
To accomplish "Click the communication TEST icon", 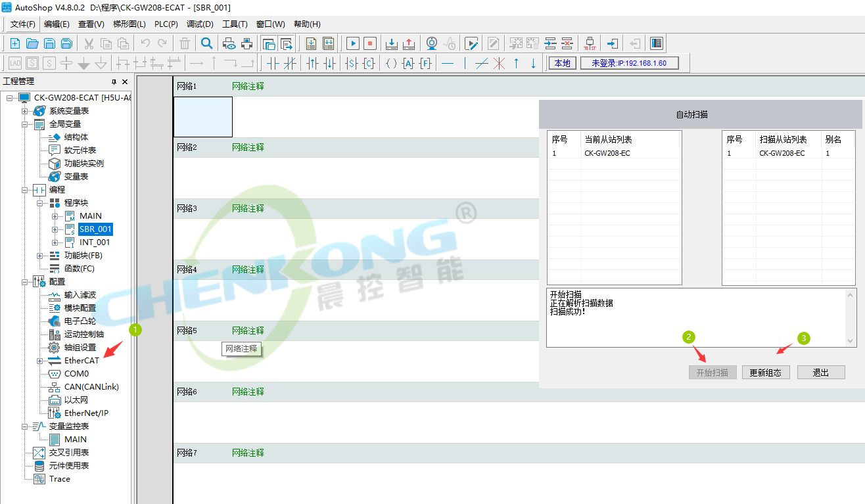I will pos(590,43).
